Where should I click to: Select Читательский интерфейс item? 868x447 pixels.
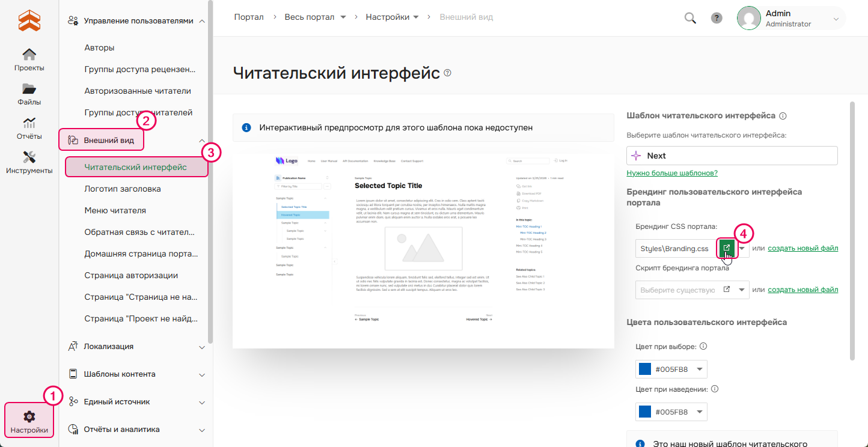[136, 167]
